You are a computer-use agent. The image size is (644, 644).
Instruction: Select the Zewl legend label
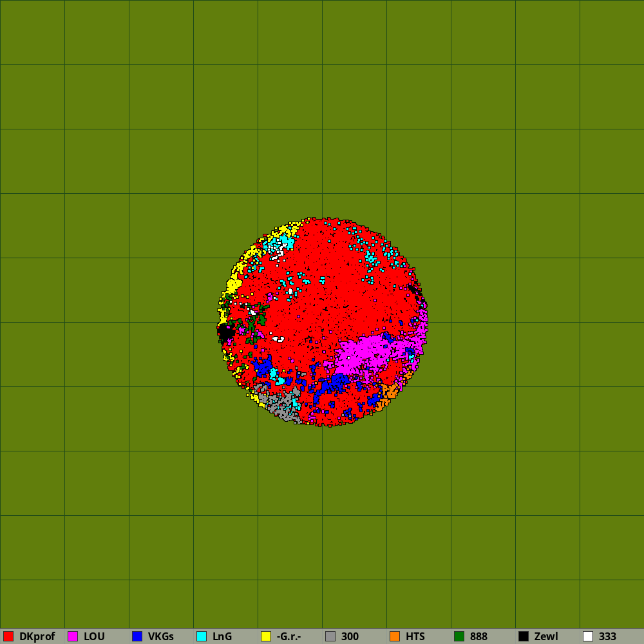click(x=546, y=637)
